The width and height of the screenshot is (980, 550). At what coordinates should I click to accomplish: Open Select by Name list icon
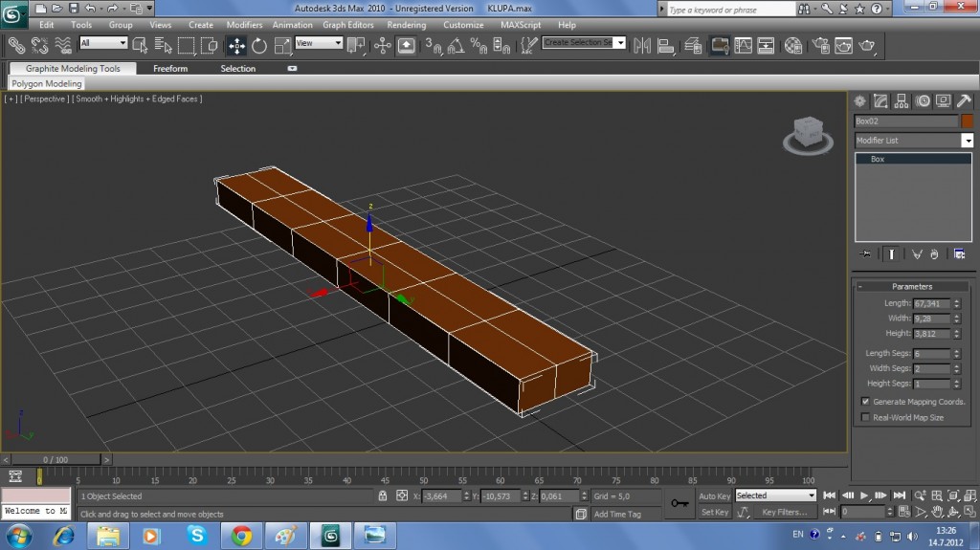coord(163,46)
